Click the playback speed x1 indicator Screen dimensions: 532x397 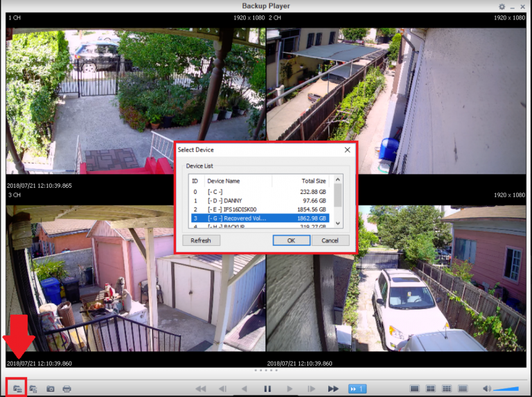pyautogui.click(x=357, y=389)
